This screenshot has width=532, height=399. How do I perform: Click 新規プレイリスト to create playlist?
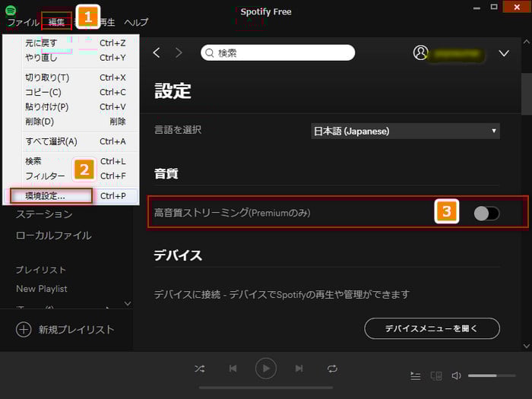(76, 329)
